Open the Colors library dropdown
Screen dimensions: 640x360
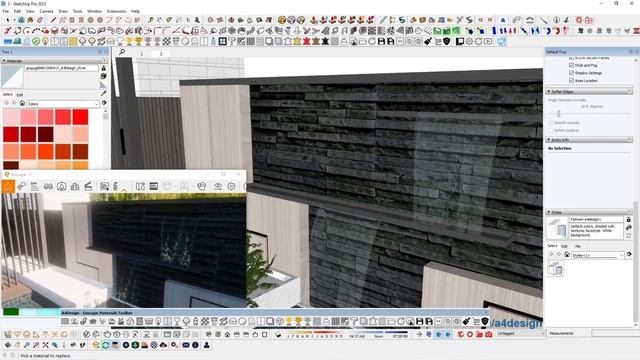tap(62, 104)
